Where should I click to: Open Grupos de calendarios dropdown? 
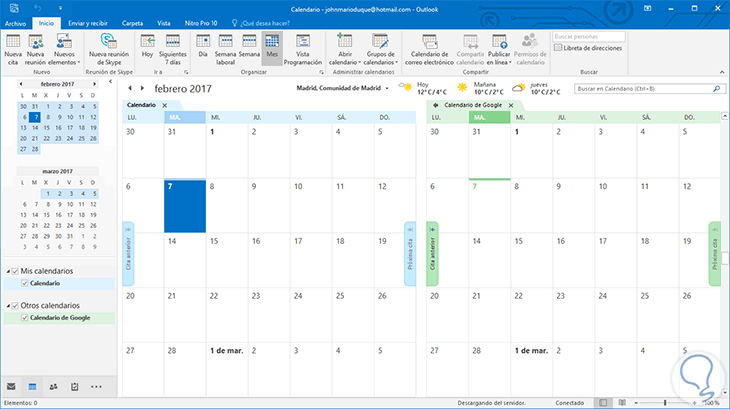(x=380, y=50)
